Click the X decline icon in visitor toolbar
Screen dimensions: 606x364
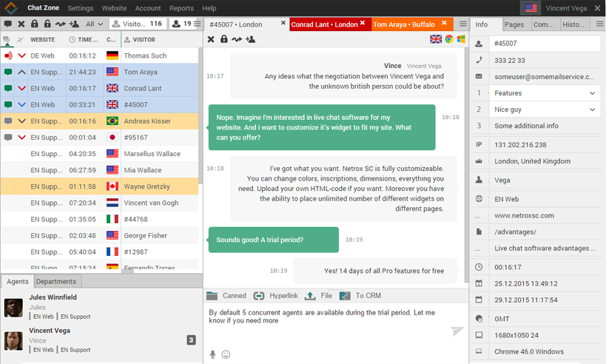click(x=21, y=24)
